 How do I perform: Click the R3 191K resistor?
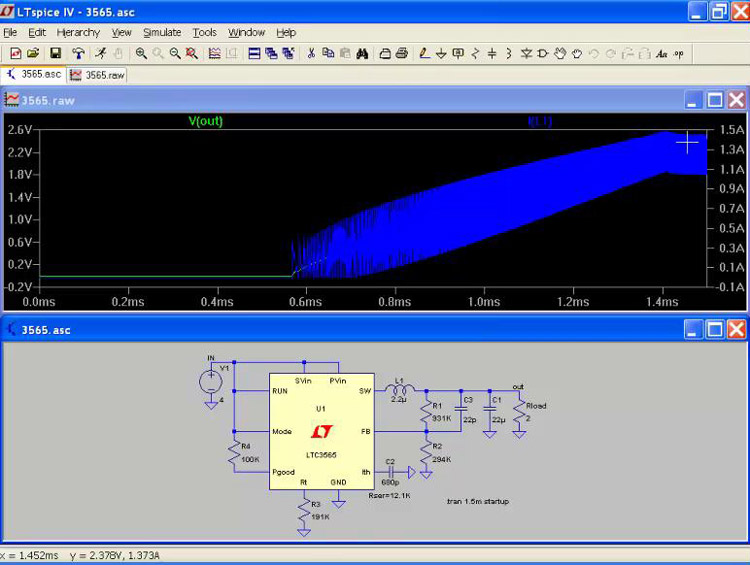point(304,511)
